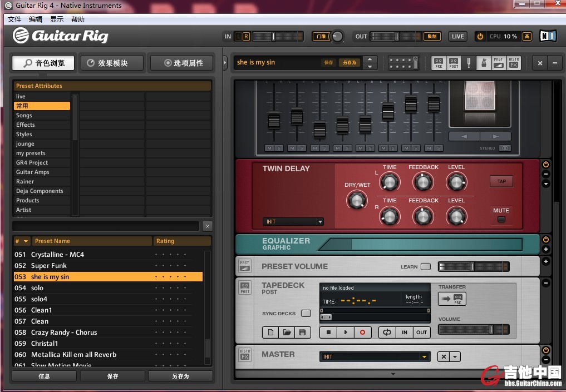Toggle the output limiter 限制 button
The width and height of the screenshot is (566, 392).
(x=432, y=37)
